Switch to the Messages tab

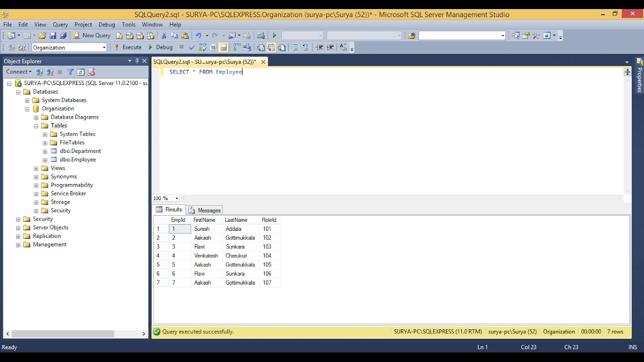[x=204, y=210]
